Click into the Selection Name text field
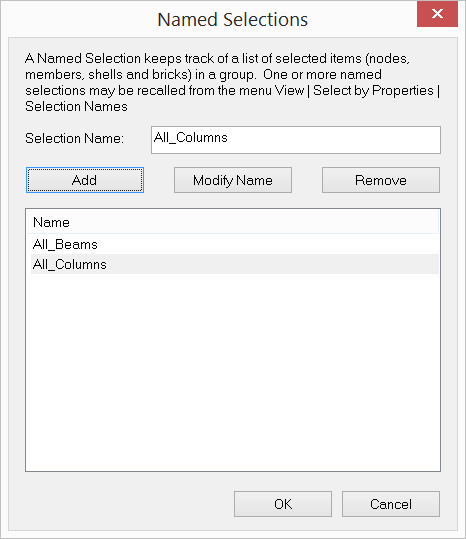The width and height of the screenshot is (466, 539). pyautogui.click(x=296, y=140)
